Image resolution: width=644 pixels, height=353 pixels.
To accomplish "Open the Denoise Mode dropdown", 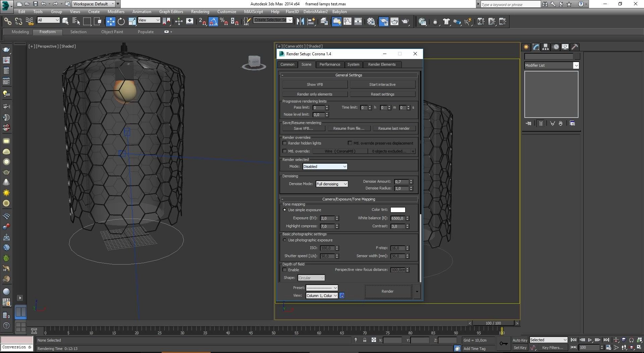I will pyautogui.click(x=332, y=184).
